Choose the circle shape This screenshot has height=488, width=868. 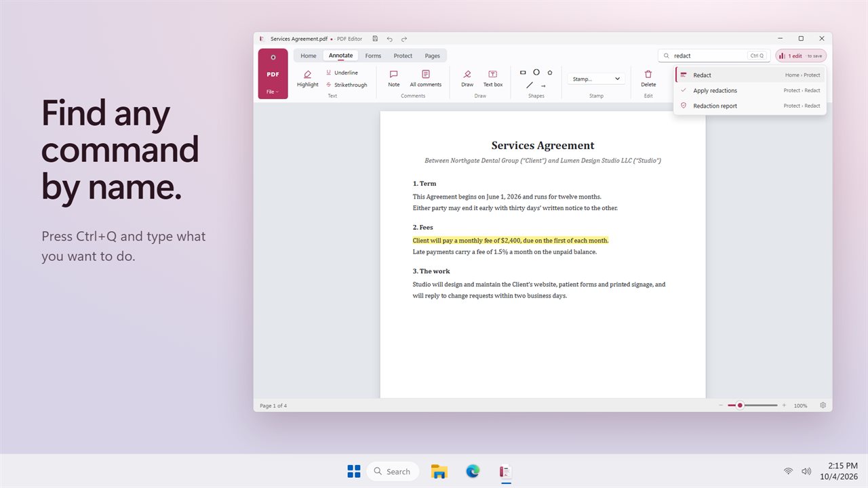pyautogui.click(x=536, y=72)
